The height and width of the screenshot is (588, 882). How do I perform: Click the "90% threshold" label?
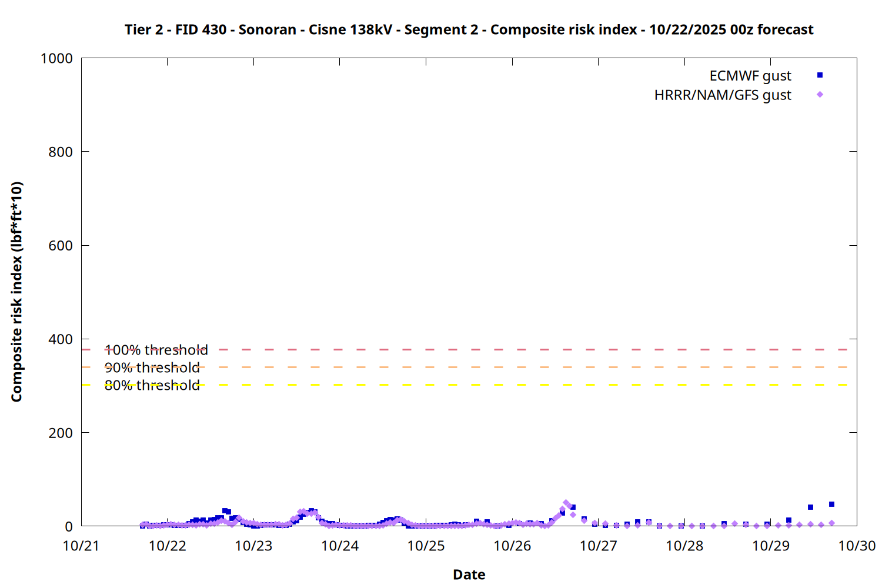[x=152, y=368]
